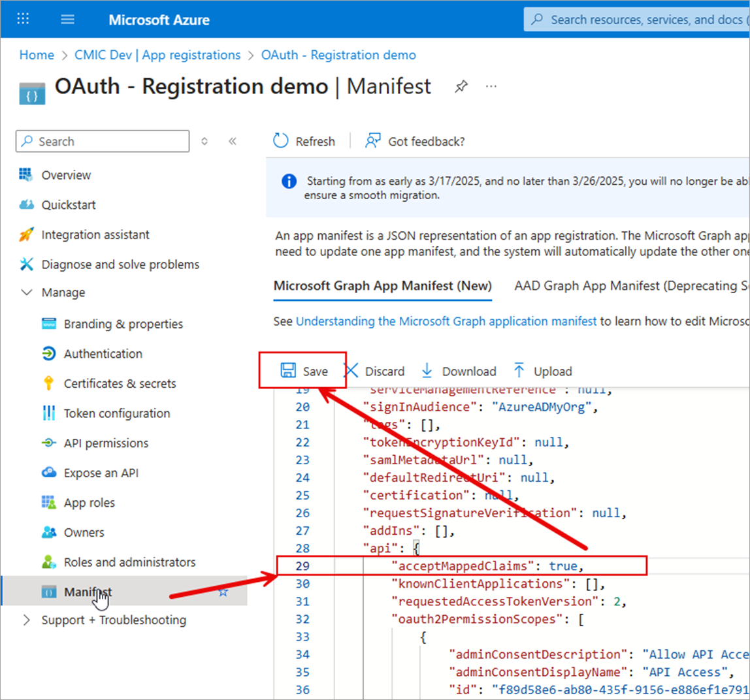Screen dimensions: 750x700
Task: Open Understanding the Microsoft Graph application manifest link
Action: coord(446,321)
